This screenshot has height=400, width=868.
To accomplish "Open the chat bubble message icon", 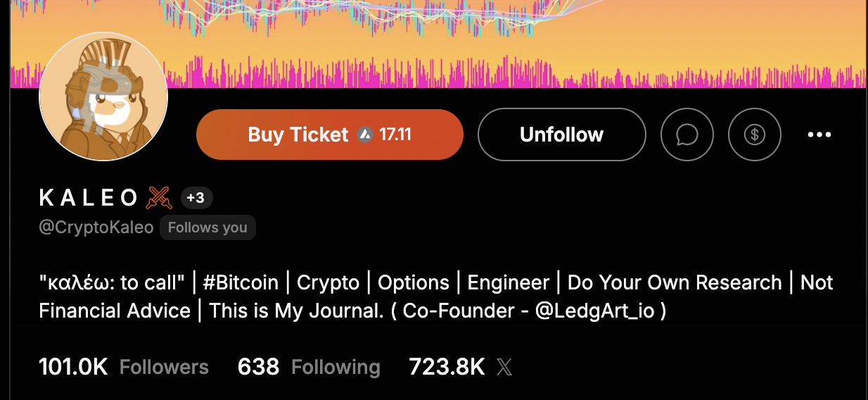I will point(687,135).
